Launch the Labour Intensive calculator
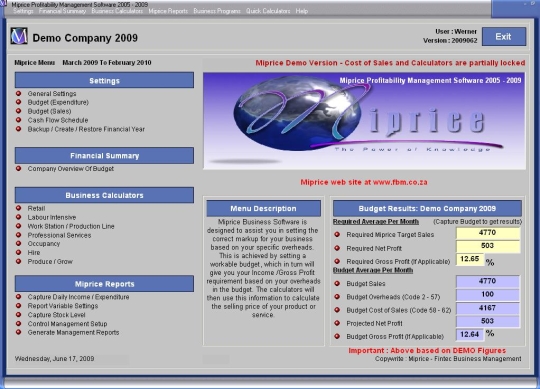Viewport: 540px width, 389px height. [x=52, y=217]
